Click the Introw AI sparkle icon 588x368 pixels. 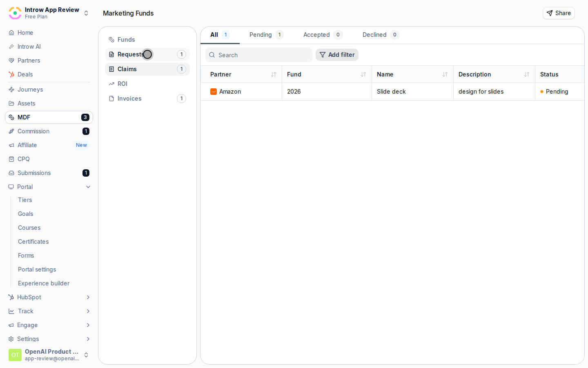click(11, 47)
